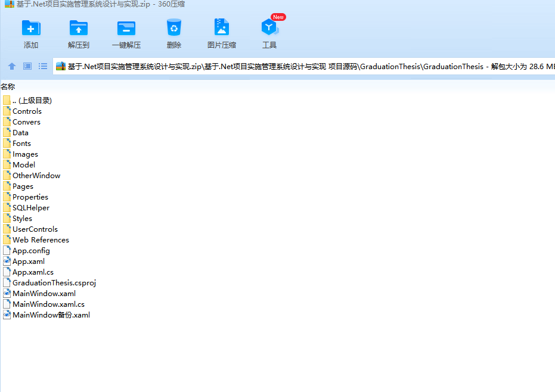Click folder icon beside Web References

pyautogui.click(x=7, y=239)
